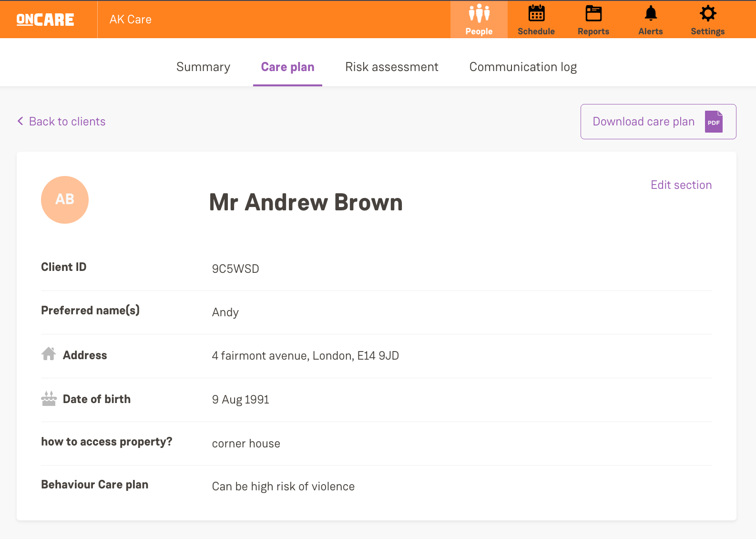Screen dimensions: 756x539
Task: Open the Risk assessment tab
Action: pos(391,67)
